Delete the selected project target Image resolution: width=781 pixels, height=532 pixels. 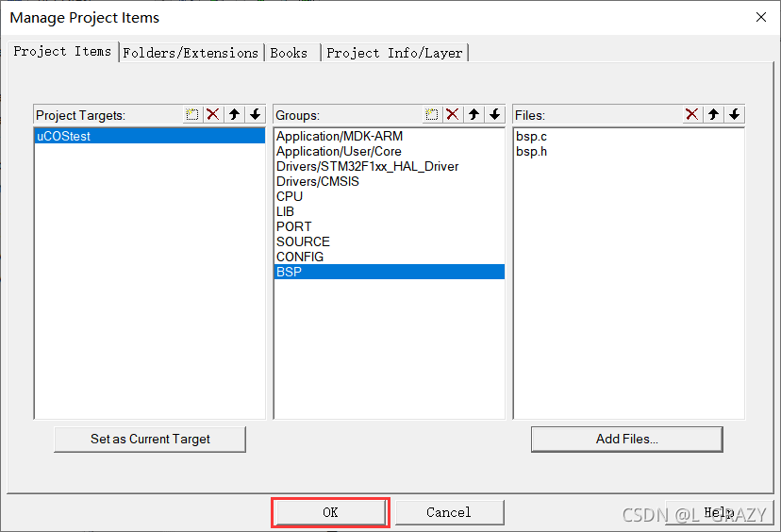[213, 114]
